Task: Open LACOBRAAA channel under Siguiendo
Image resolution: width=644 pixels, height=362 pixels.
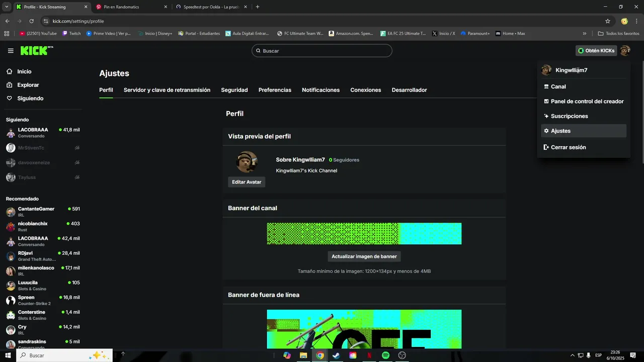Action: pyautogui.click(x=43, y=133)
